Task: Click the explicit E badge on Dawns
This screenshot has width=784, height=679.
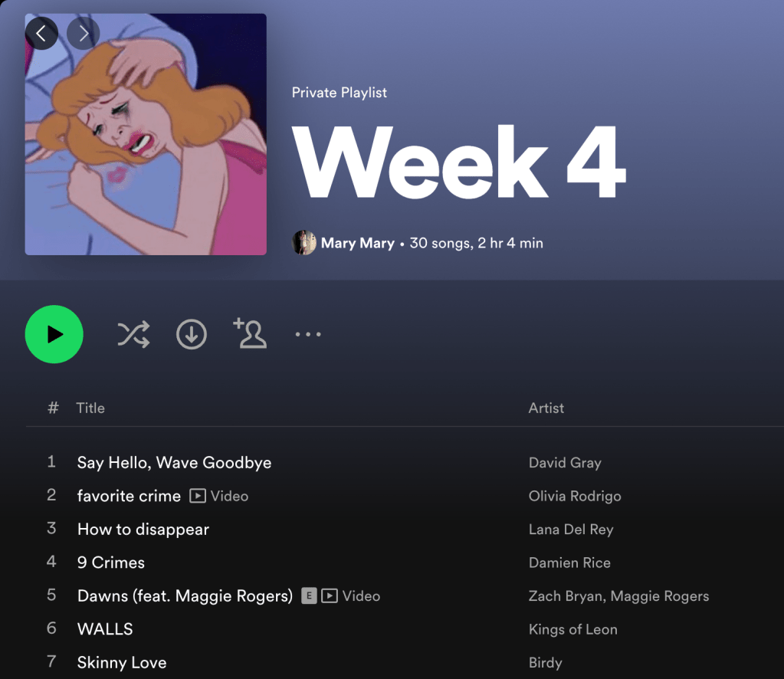Action: pyautogui.click(x=309, y=596)
